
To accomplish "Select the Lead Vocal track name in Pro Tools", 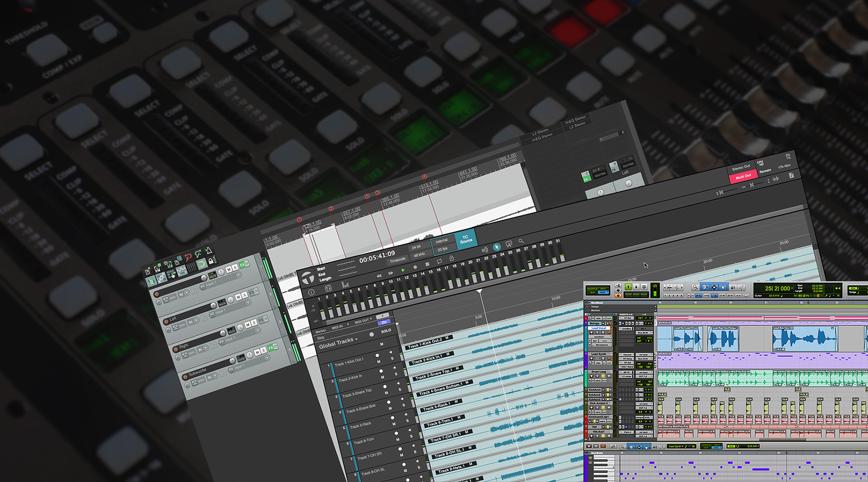I will (x=599, y=328).
